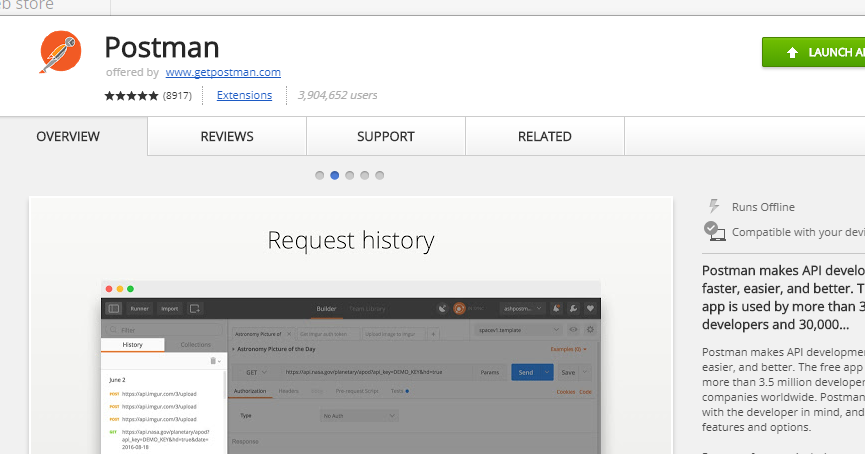The height and width of the screenshot is (454, 865).
Task: Select the Builder tab in Postman screenshot
Action: click(x=326, y=309)
